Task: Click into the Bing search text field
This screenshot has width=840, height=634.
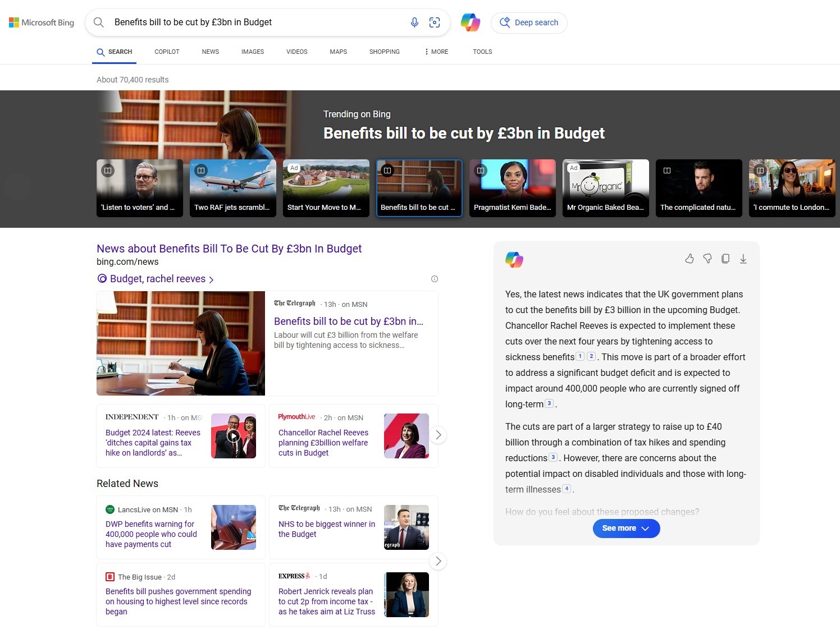Action: tap(253, 22)
